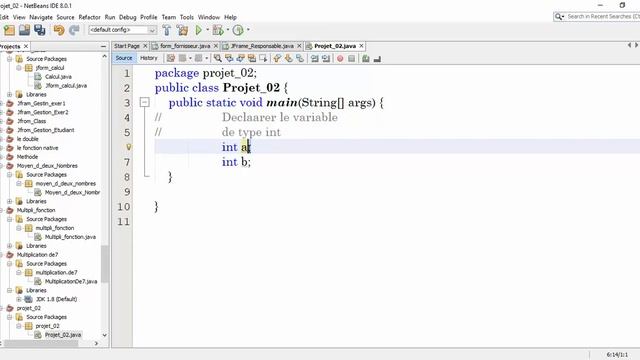Click Stop Macro Recording icon
The width and height of the screenshot is (640, 360).
point(351,59)
